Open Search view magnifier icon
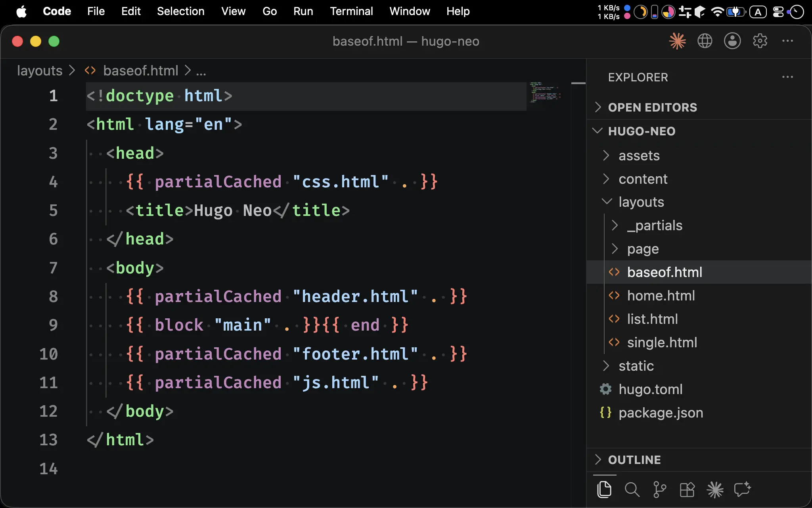Image resolution: width=812 pixels, height=508 pixels. point(632,489)
